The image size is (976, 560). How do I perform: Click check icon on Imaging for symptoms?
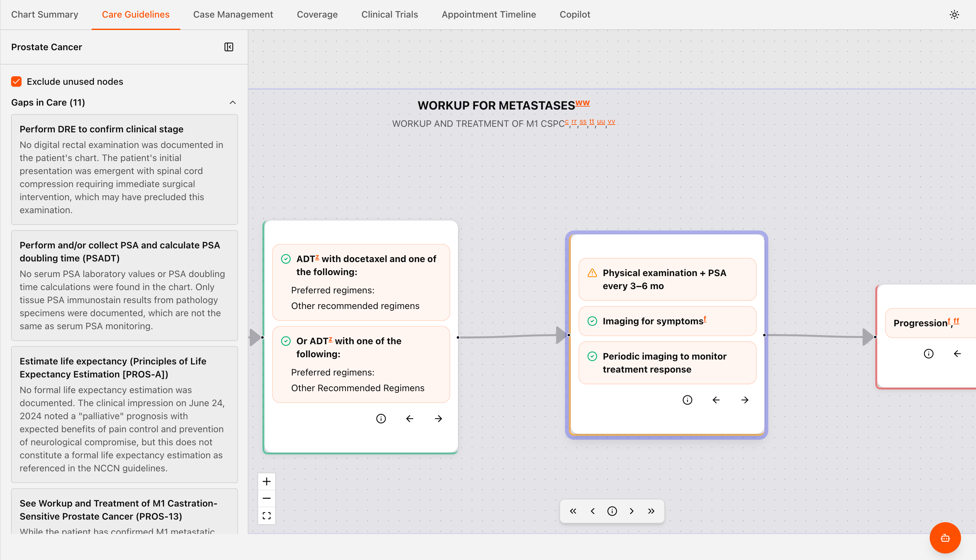(592, 321)
